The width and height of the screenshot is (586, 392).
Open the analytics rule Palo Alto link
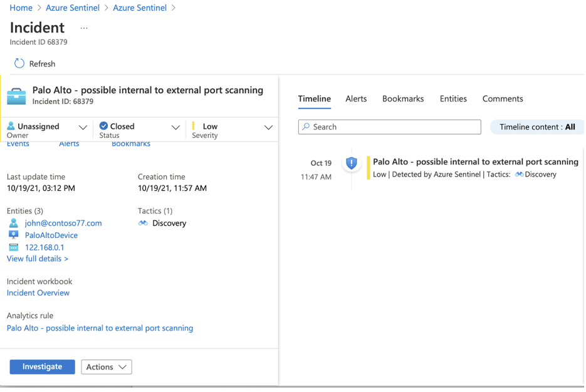coord(100,328)
